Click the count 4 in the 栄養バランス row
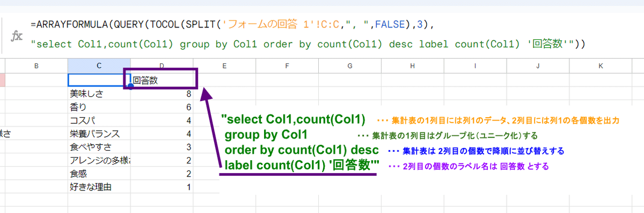 162,134
